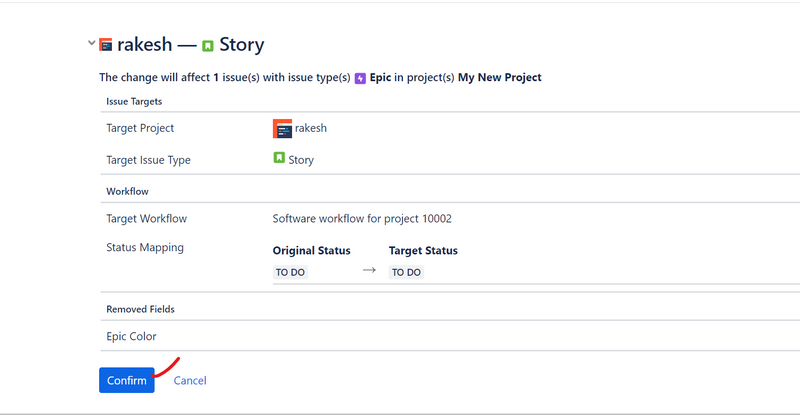The width and height of the screenshot is (800, 415).
Task: Click the Story icon in Target Issue Type row
Action: click(x=279, y=159)
